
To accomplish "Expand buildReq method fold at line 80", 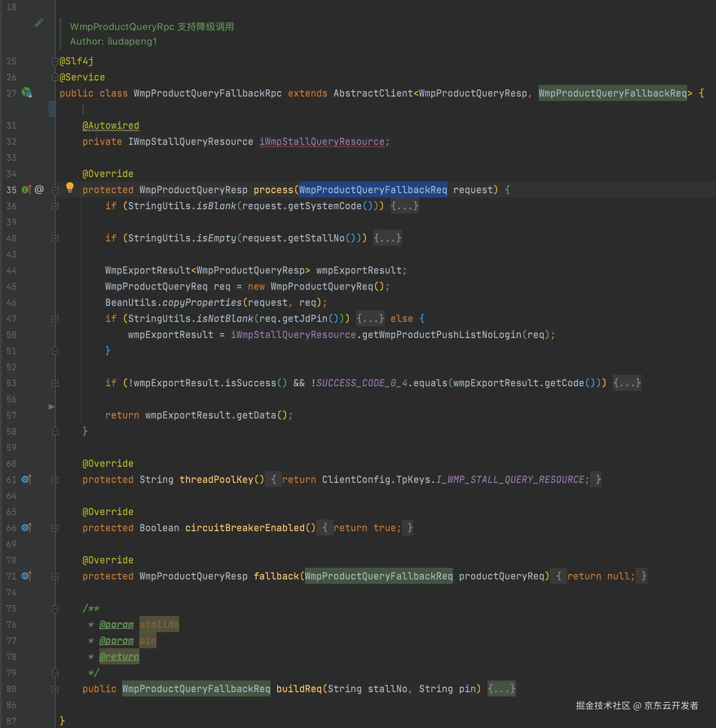I will tap(55, 689).
